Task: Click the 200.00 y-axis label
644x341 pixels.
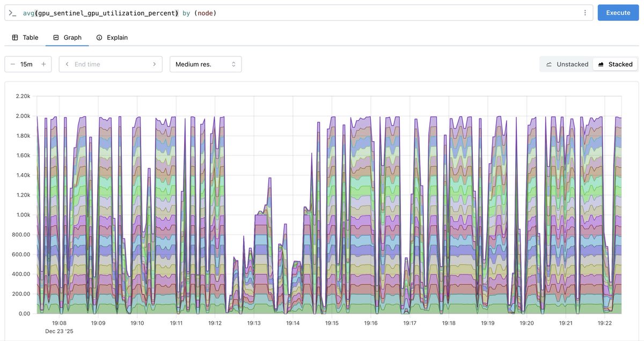Action: click(x=21, y=294)
